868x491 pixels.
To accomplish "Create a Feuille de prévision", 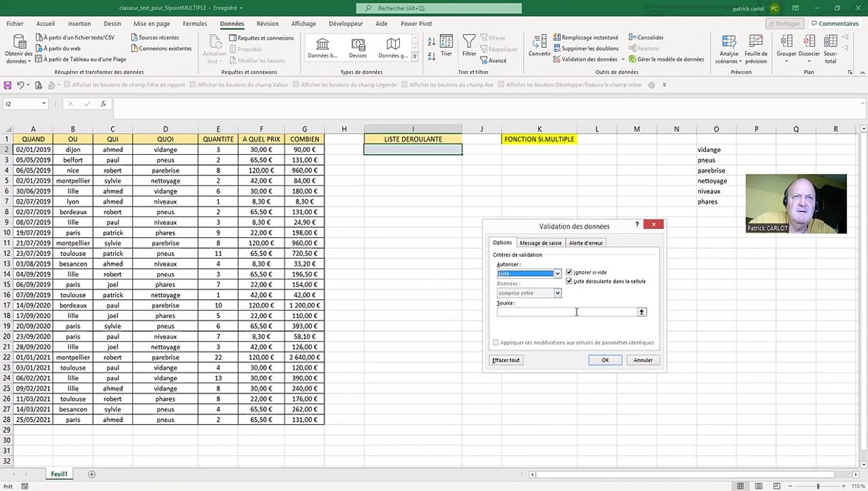I will pos(756,49).
